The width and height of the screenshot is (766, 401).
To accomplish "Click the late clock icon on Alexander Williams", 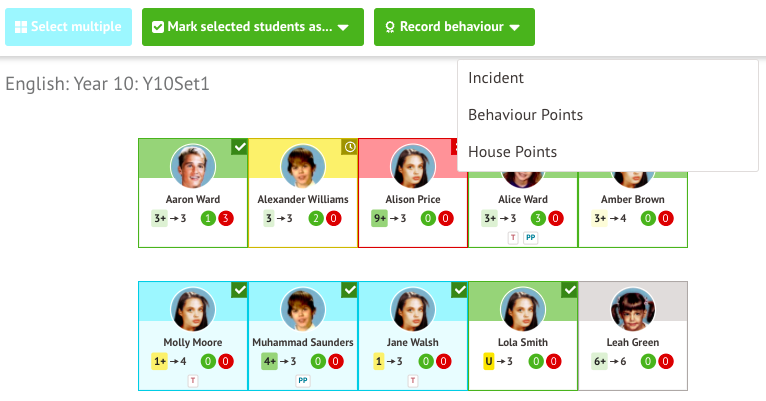I will [x=349, y=147].
